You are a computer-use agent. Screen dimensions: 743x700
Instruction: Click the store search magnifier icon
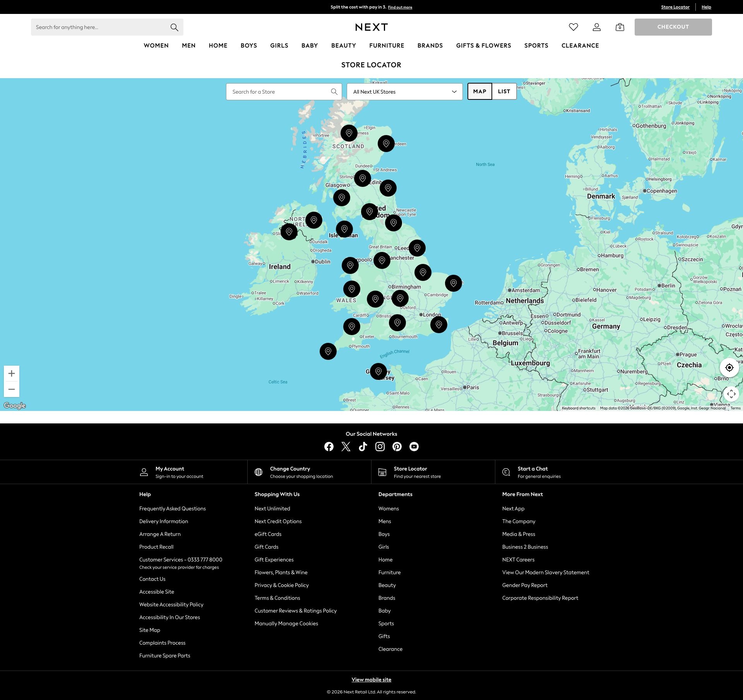(x=334, y=92)
